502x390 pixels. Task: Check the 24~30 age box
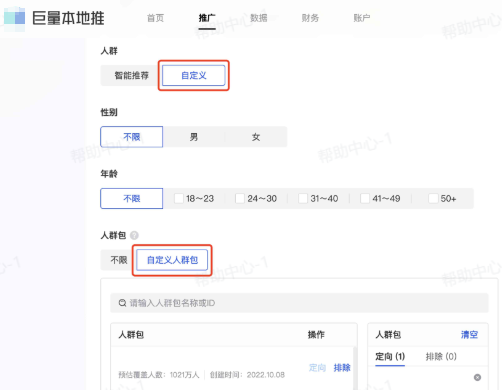coord(240,199)
